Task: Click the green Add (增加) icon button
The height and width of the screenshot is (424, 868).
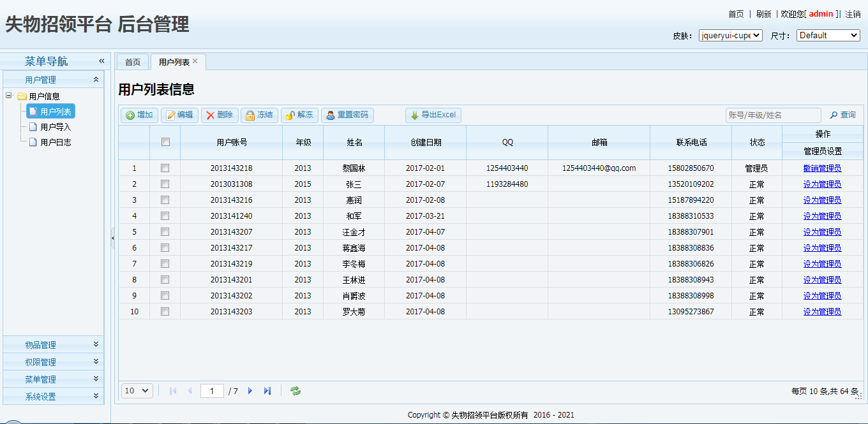Action: coord(130,115)
